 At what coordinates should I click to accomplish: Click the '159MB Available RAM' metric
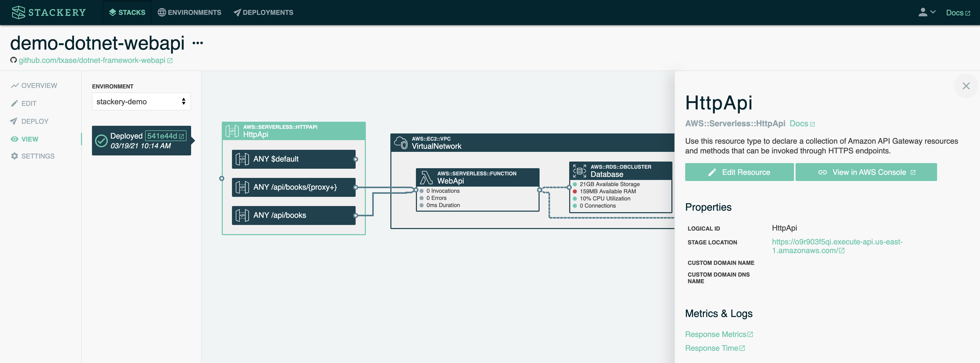pos(604,191)
